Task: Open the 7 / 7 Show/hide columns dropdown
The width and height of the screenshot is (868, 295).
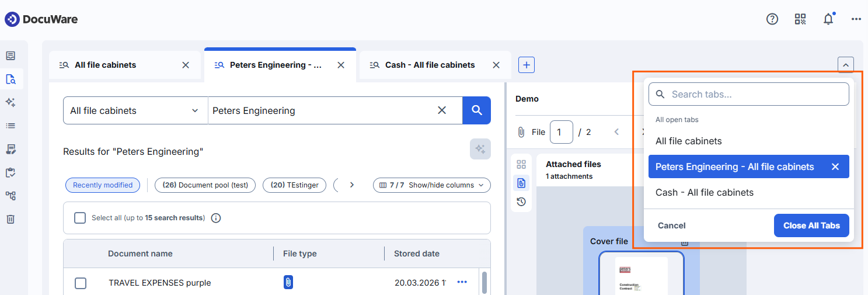Action: point(432,185)
